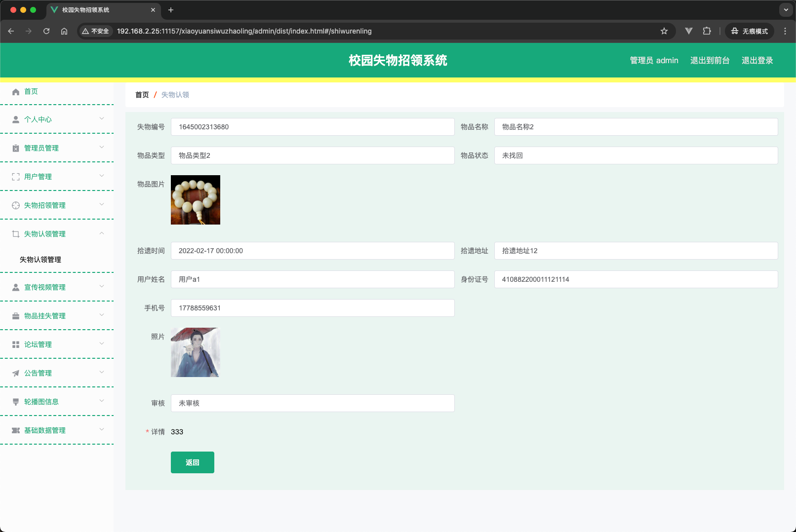Click the paper plane icon for 公告管理
796x532 pixels.
[x=16, y=373]
